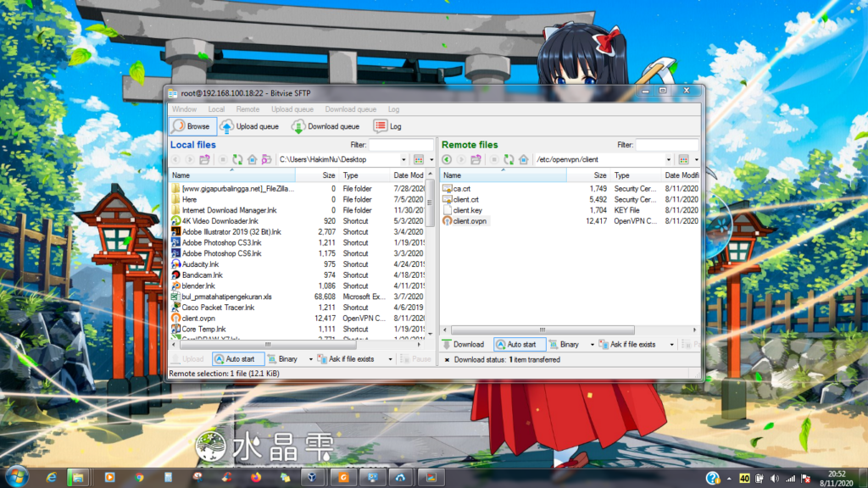Open Firefox from the taskbar
This screenshot has height=488, width=868.
click(256, 477)
